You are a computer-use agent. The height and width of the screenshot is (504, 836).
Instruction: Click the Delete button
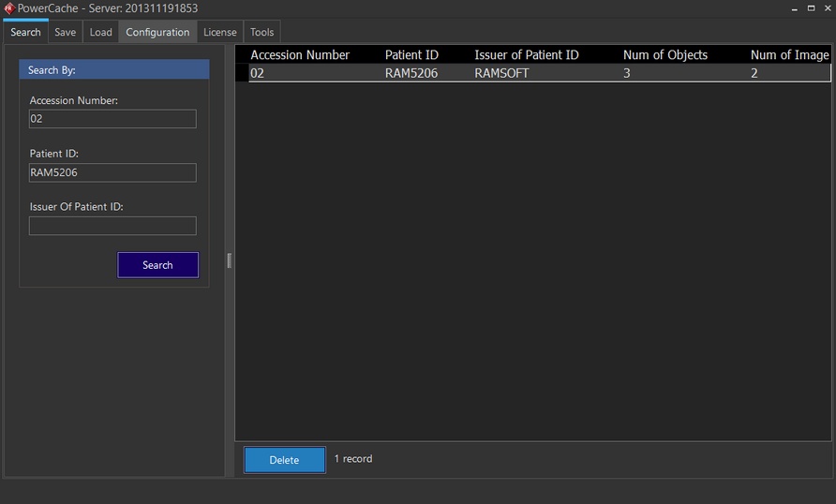[284, 460]
